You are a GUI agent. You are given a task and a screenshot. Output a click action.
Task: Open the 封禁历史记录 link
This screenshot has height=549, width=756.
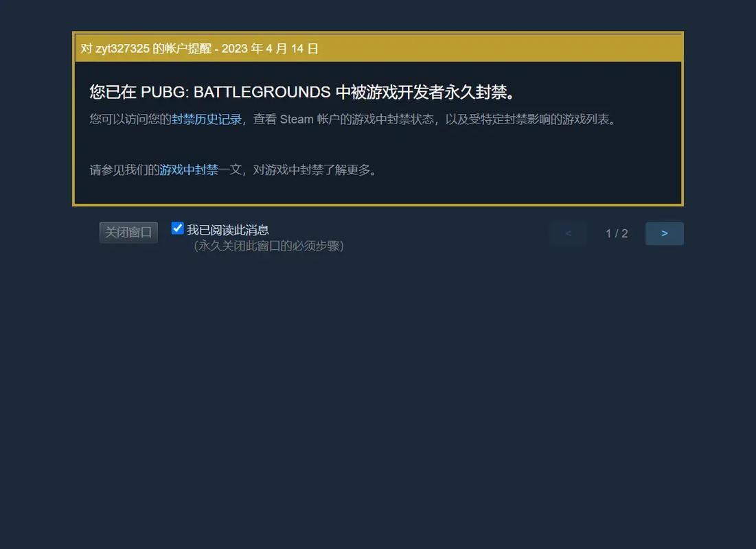(x=207, y=119)
